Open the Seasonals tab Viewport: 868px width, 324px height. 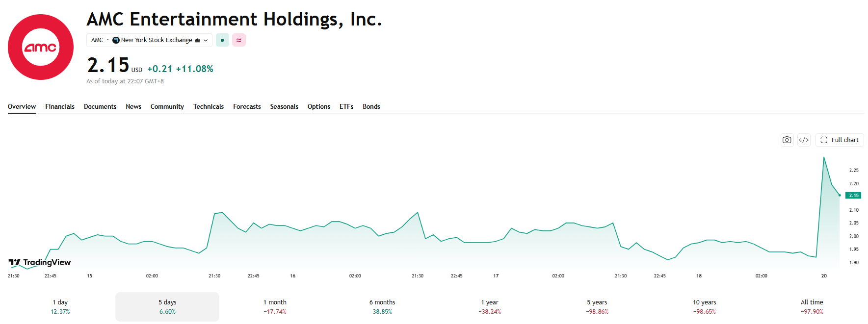tap(284, 106)
